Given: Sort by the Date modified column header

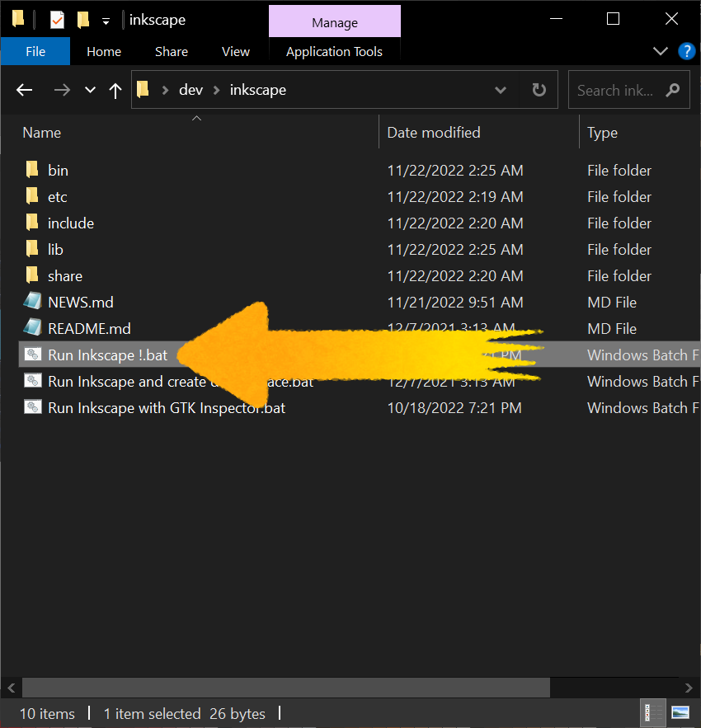Looking at the screenshot, I should click(x=434, y=133).
